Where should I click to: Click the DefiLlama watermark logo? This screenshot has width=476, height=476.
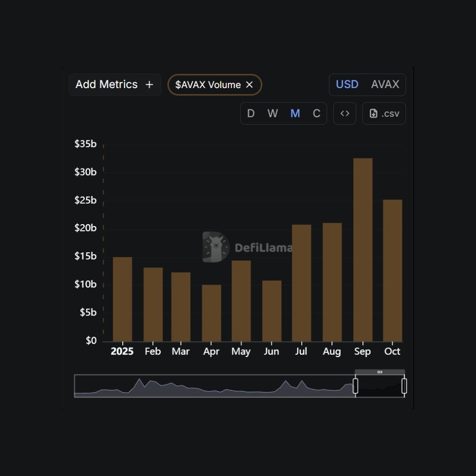pyautogui.click(x=216, y=247)
